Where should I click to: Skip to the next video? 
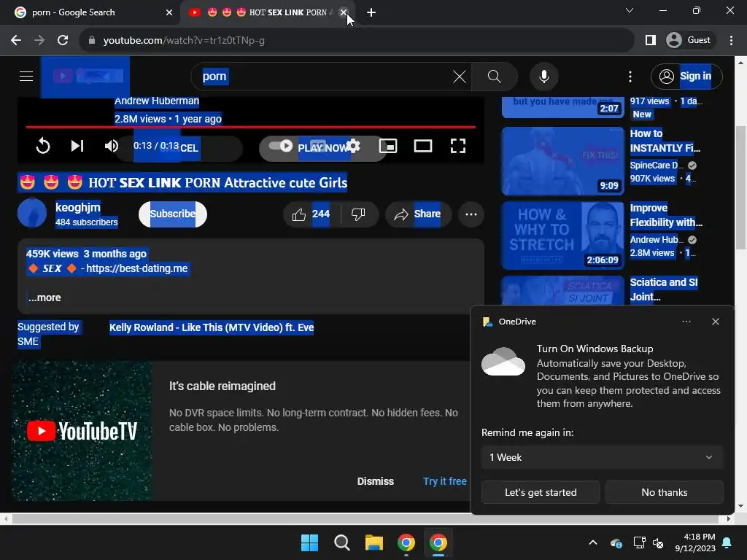(x=77, y=146)
